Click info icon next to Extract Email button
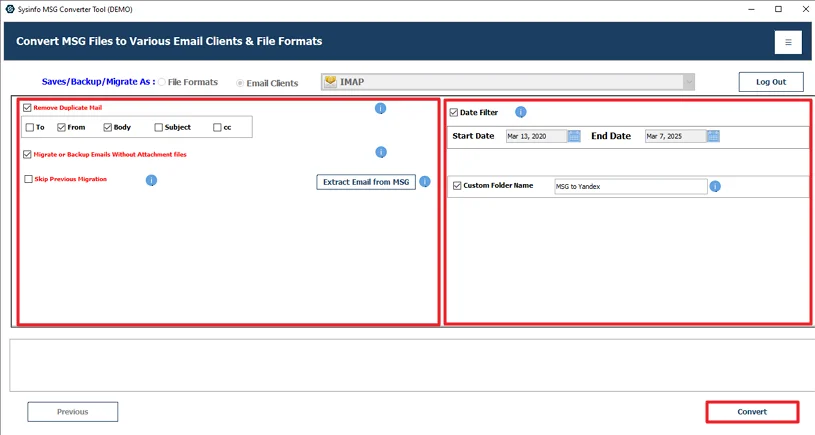The width and height of the screenshot is (815, 435). point(425,181)
